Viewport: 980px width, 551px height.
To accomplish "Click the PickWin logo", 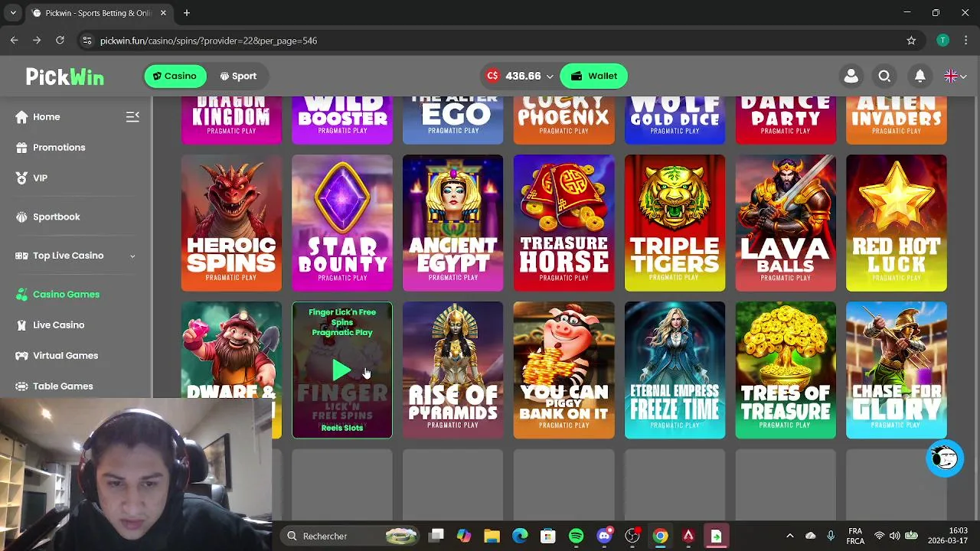I will [x=65, y=77].
